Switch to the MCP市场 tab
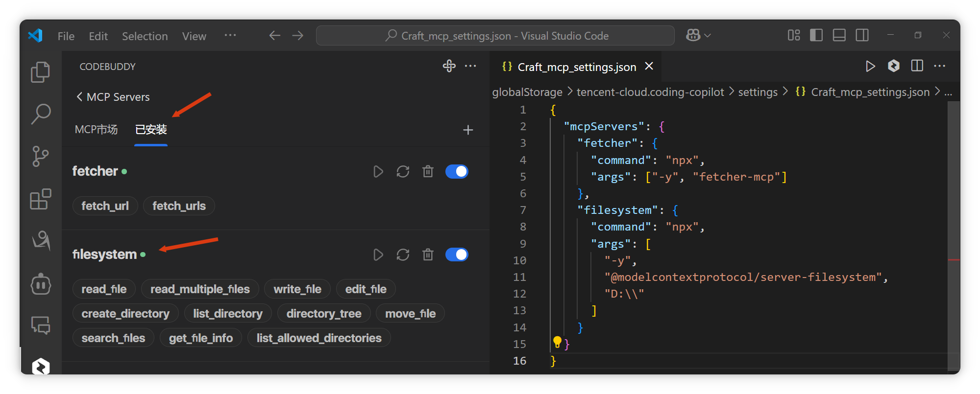This screenshot has height=394, width=980. point(96,130)
